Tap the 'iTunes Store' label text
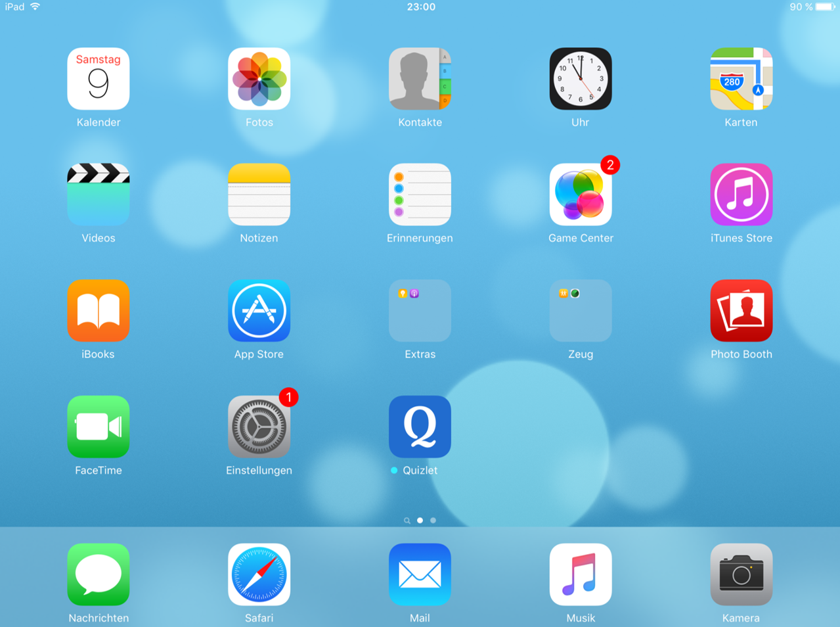 (741, 238)
